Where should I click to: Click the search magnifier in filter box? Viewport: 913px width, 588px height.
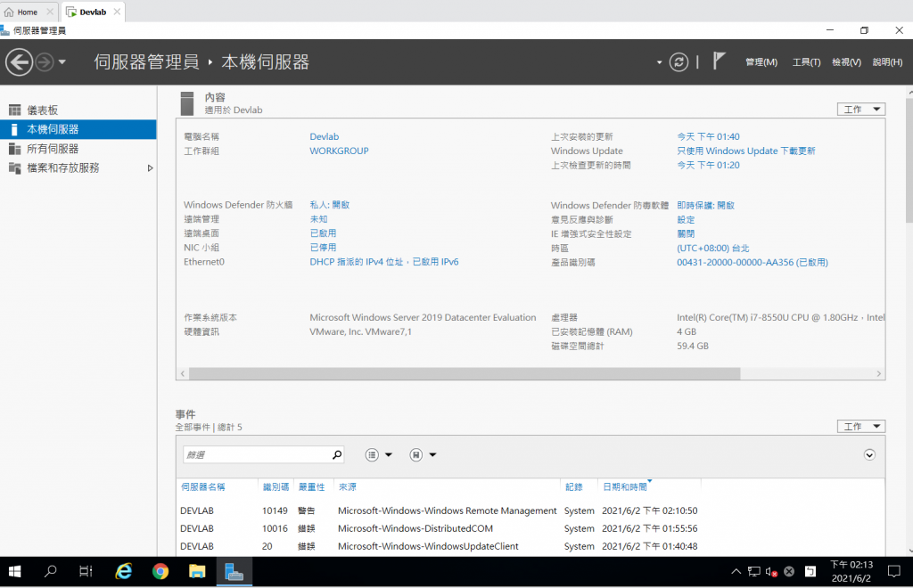336,455
